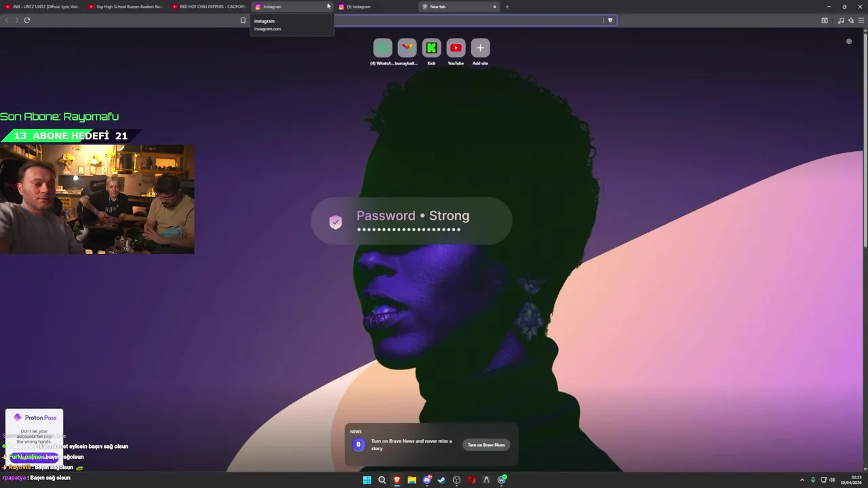Viewport: 868px width, 488px height.
Task: Click Brave browser taskbar icon
Action: [x=397, y=480]
